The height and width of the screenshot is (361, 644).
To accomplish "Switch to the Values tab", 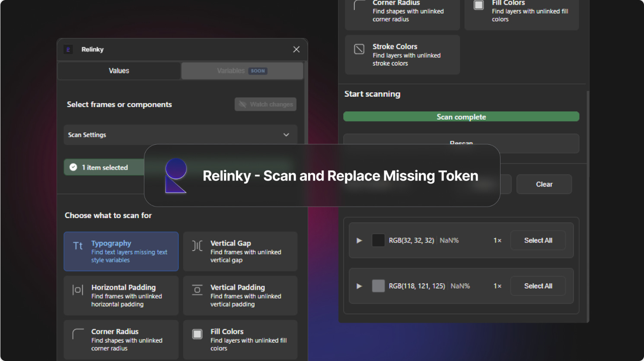I will point(119,71).
